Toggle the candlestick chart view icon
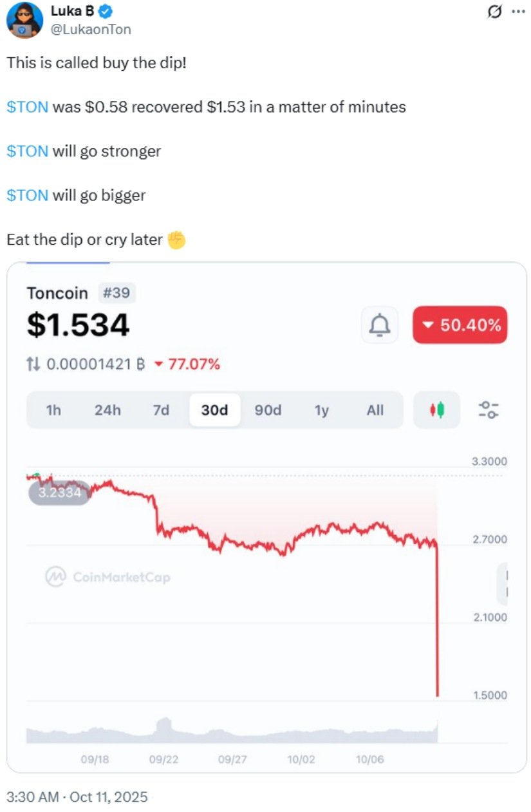531x812 pixels. 437,410
